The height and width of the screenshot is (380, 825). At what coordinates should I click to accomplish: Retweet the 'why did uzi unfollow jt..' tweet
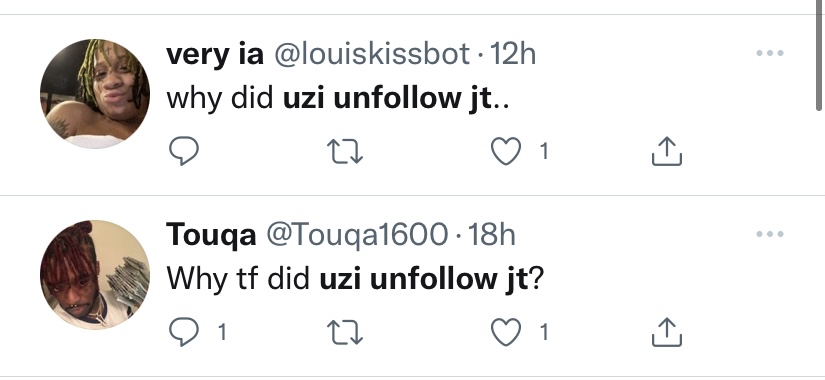[345, 152]
